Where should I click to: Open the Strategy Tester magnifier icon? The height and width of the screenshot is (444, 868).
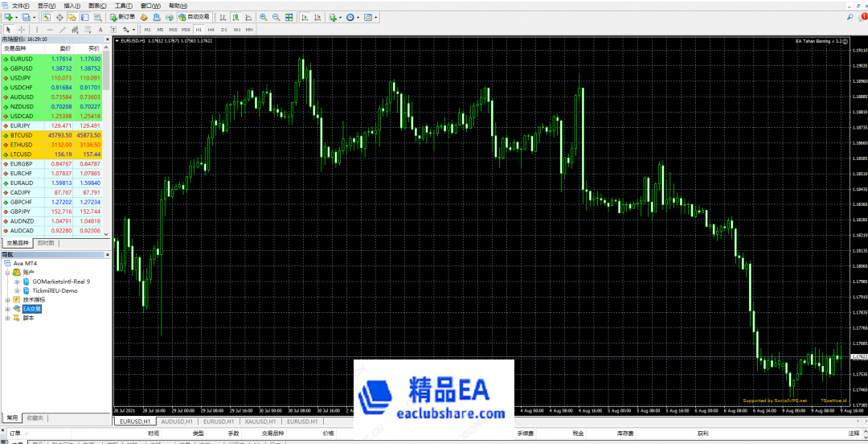[98, 17]
